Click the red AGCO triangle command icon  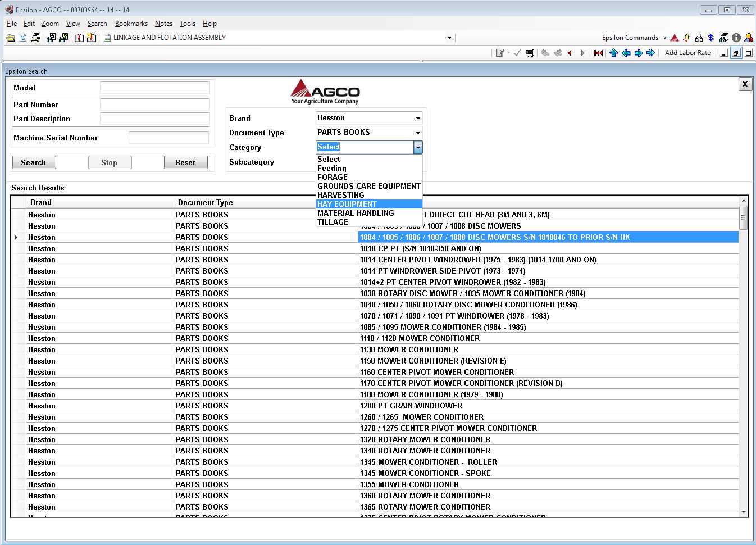[x=675, y=38]
